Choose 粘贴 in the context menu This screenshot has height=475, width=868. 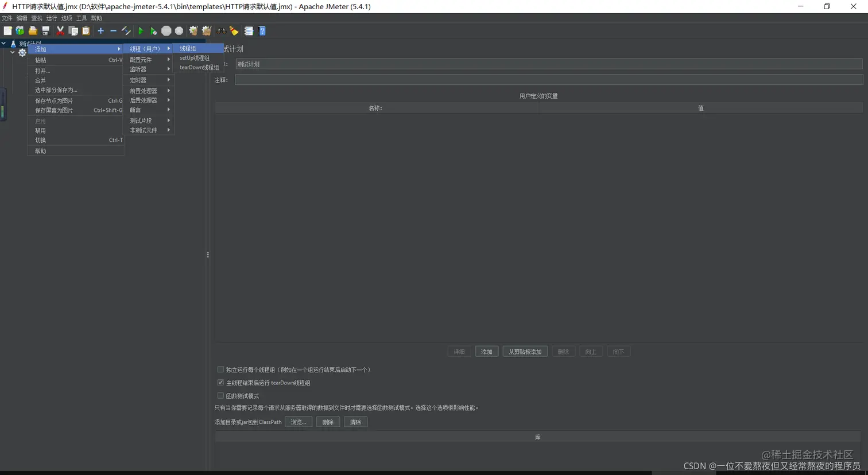pyautogui.click(x=76, y=60)
